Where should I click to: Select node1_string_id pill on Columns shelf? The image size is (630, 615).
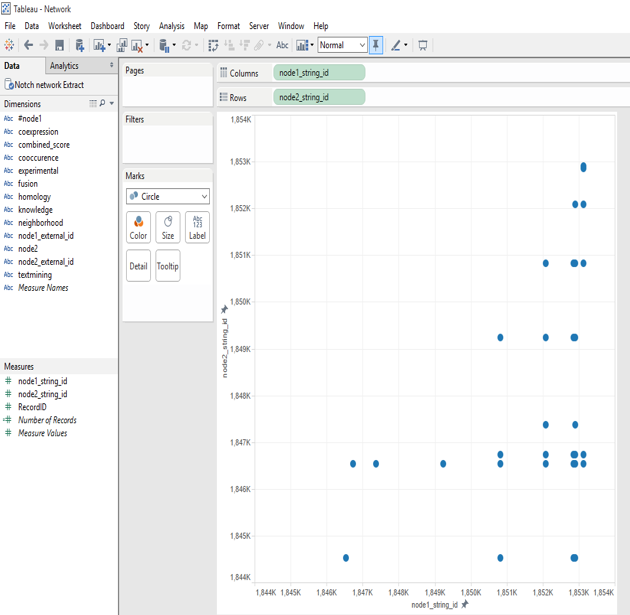point(319,73)
